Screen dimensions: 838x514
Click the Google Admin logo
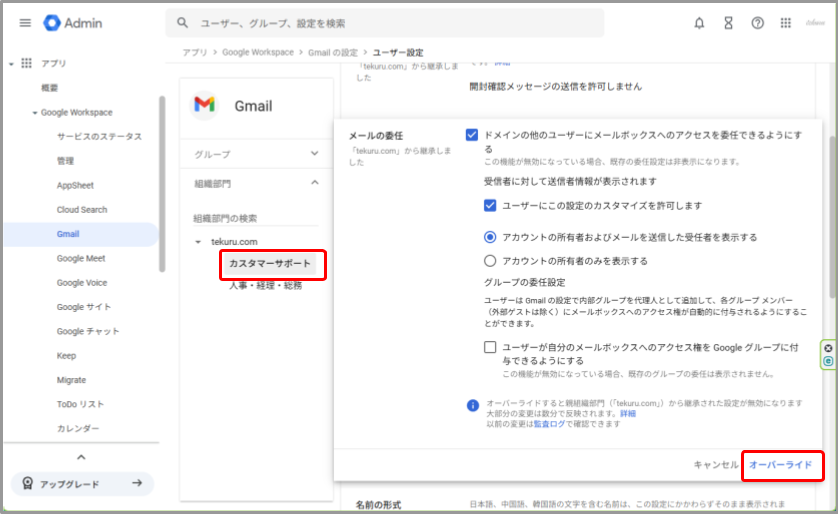click(73, 23)
